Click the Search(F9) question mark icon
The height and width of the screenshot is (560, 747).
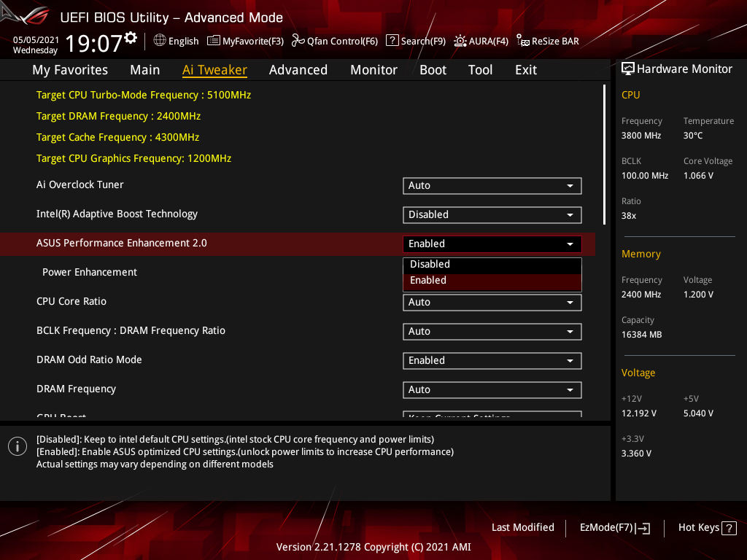(392, 40)
